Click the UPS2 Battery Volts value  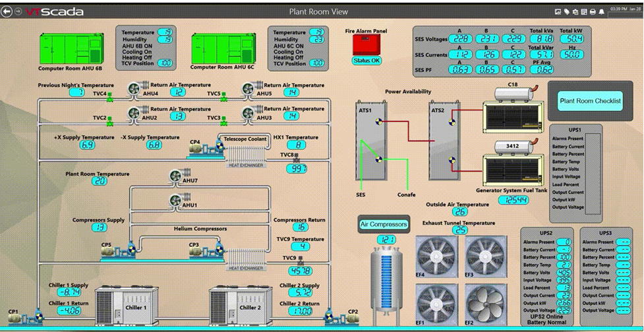tap(564, 273)
